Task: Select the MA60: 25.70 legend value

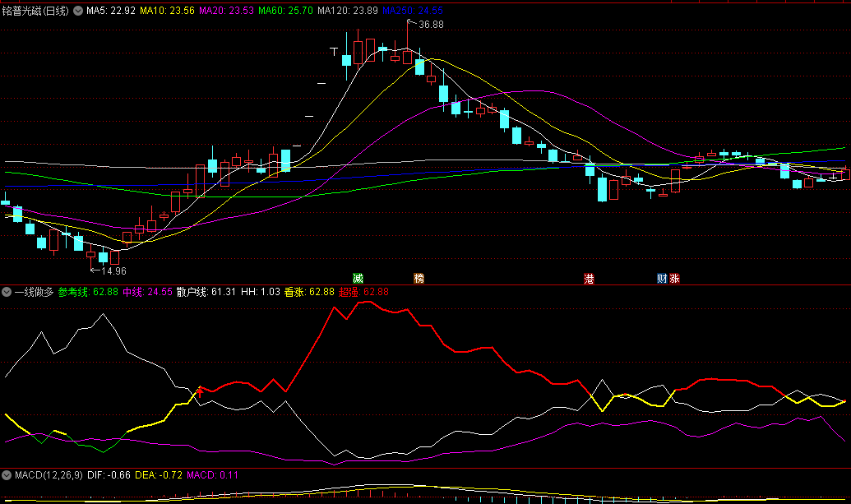Action: tap(285, 11)
